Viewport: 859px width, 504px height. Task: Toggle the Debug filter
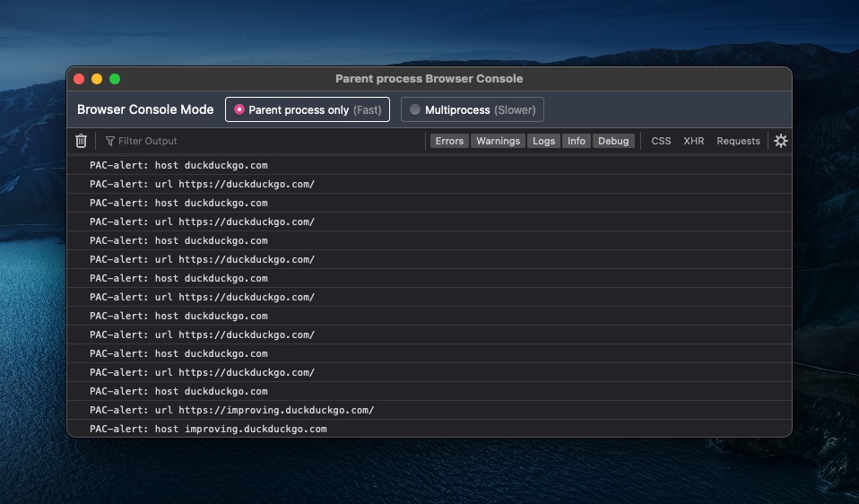[613, 141]
